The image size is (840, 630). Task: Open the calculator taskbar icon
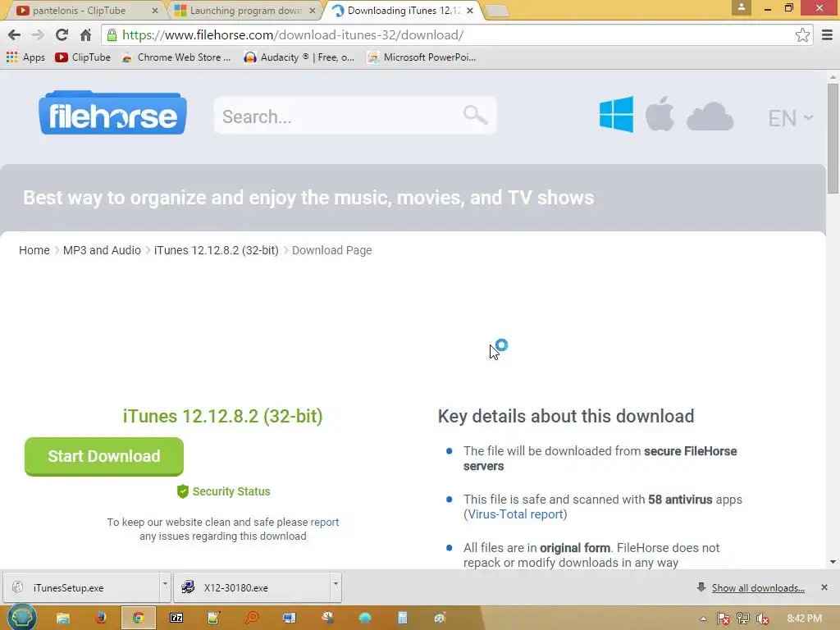[x=402, y=619]
